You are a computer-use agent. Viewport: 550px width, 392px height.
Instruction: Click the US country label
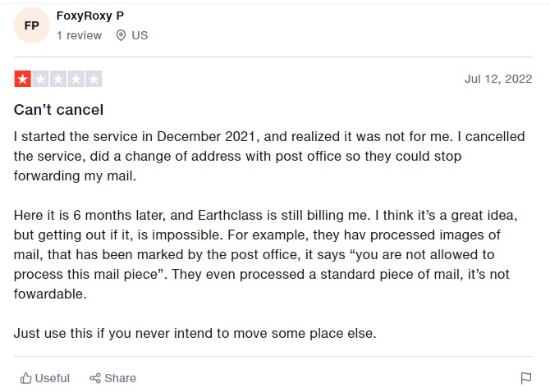tap(140, 35)
